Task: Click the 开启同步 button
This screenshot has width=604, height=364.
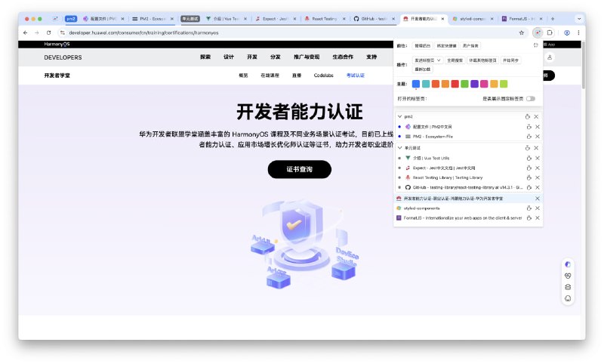Action: pyautogui.click(x=511, y=60)
